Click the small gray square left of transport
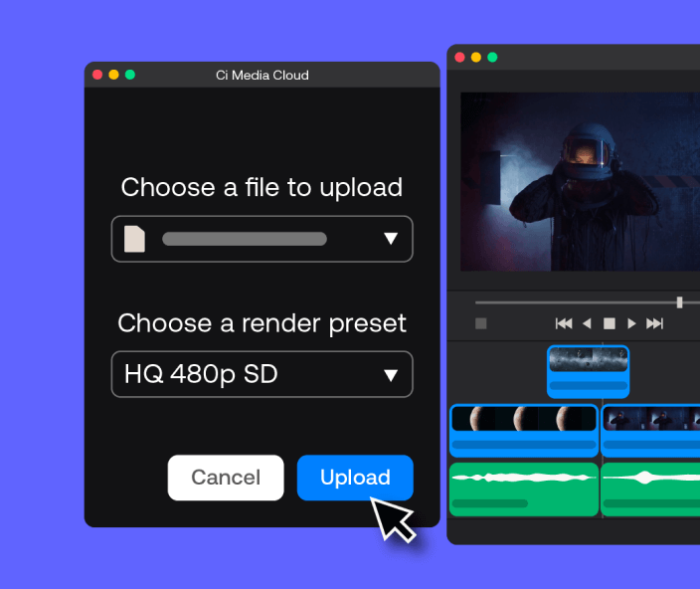Viewport: 700px width, 589px height. [481, 323]
